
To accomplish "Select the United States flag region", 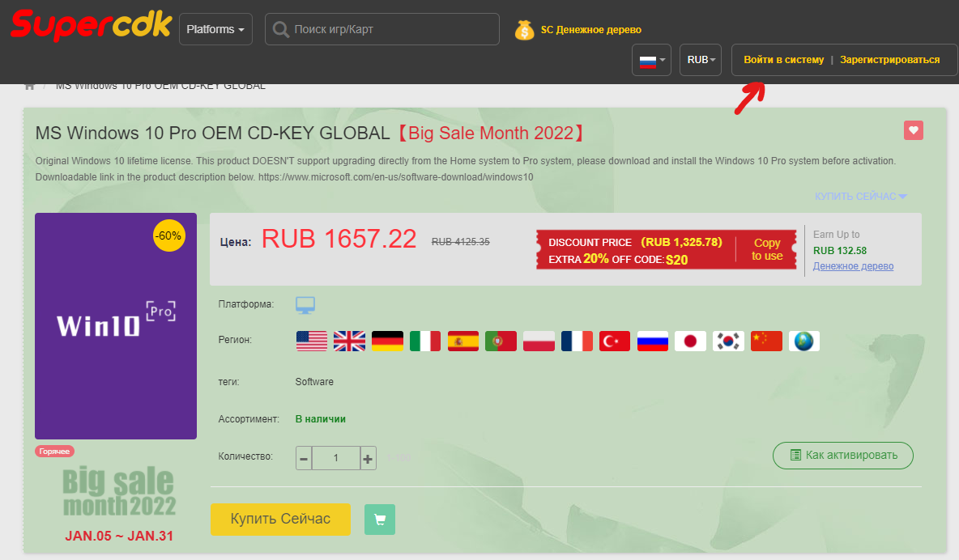I will click(x=311, y=342).
